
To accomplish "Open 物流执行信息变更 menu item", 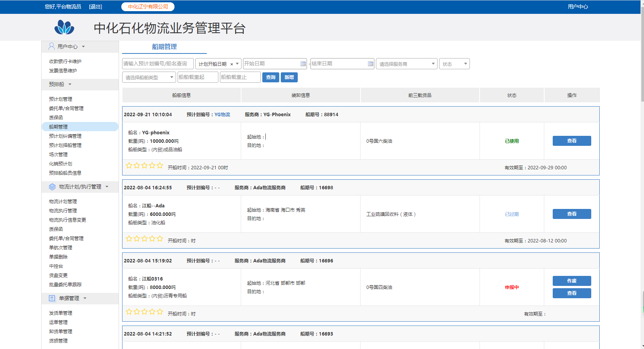I will [x=67, y=220].
